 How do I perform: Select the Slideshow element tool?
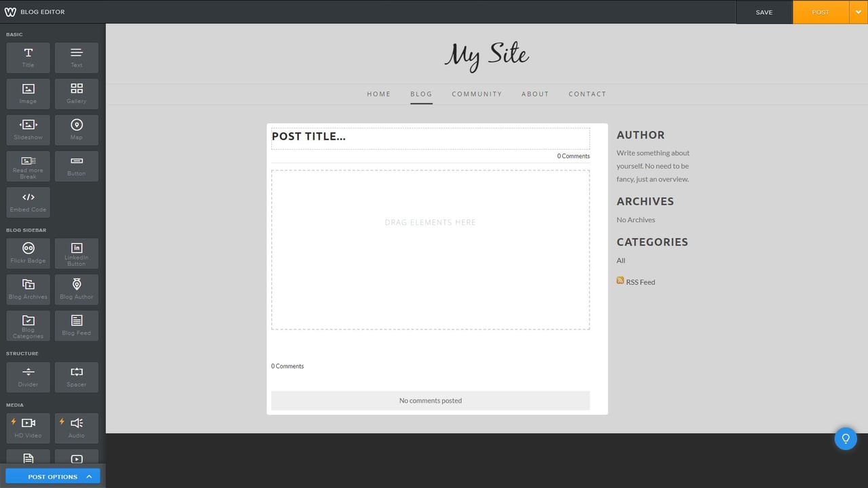click(28, 129)
